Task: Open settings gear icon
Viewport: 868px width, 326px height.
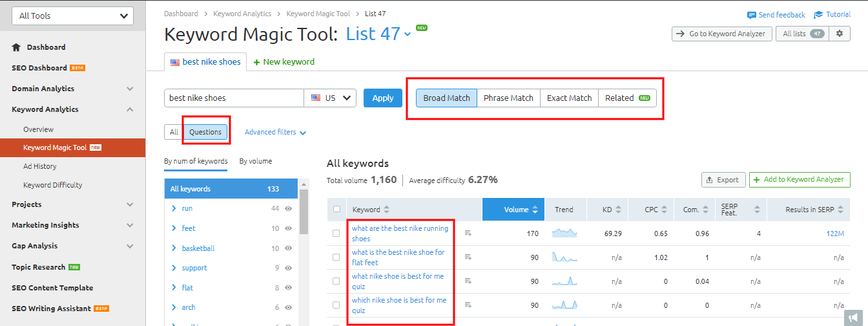Action: click(x=840, y=34)
